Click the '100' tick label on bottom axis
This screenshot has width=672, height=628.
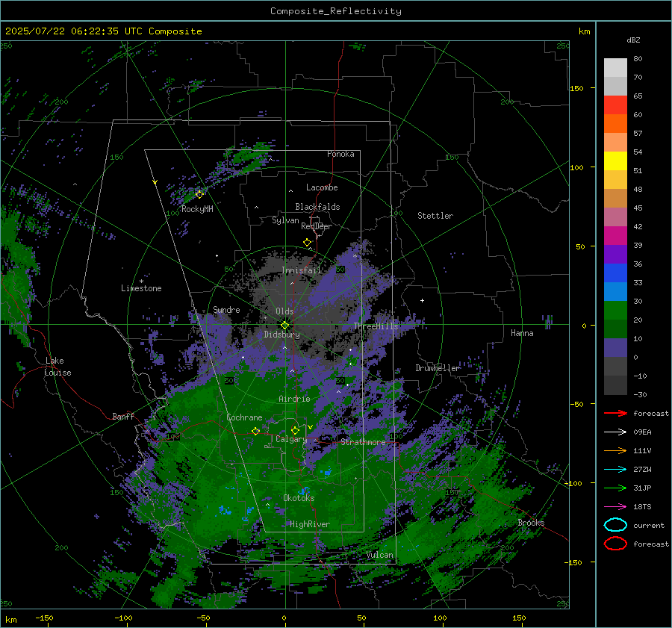[440, 618]
